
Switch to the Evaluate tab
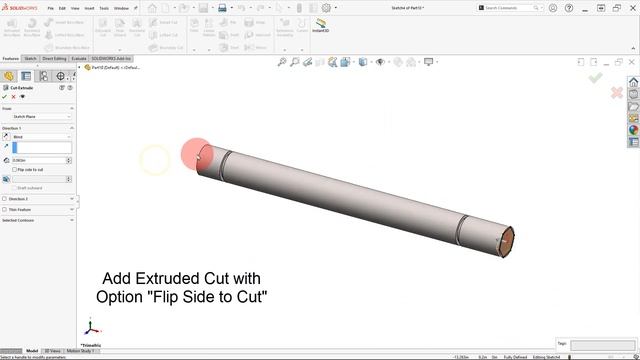click(x=79, y=59)
